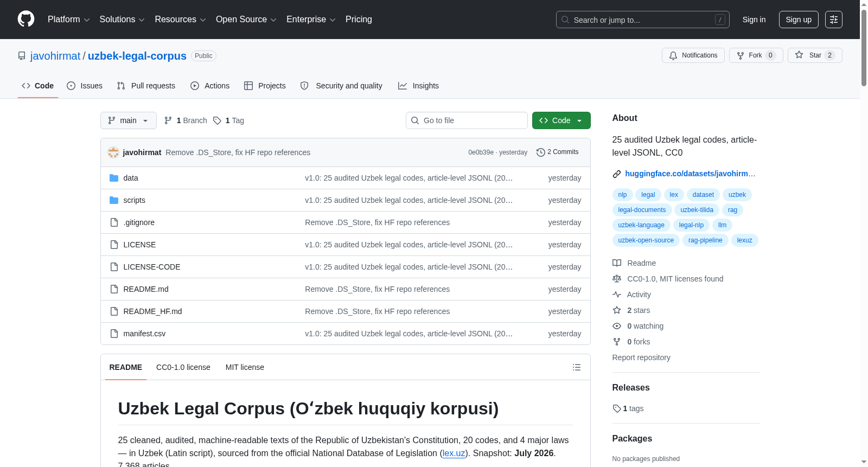Screen dimensions: 868x467
Task: Switch to the Pull requests tab
Action: [146, 86]
